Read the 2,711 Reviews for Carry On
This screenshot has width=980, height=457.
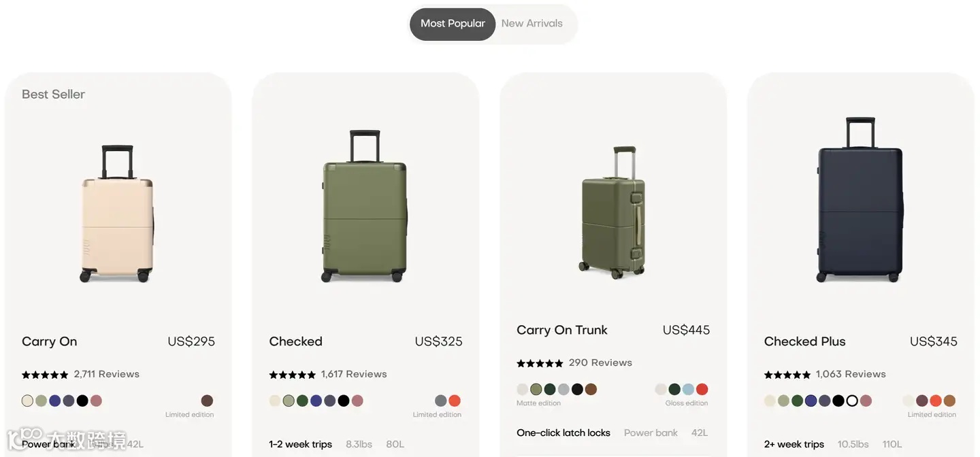[106, 374]
